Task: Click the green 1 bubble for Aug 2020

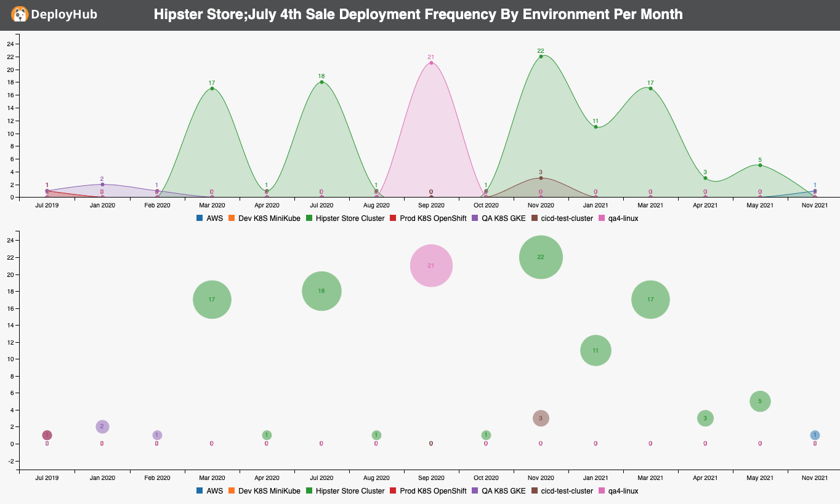Action: (x=376, y=435)
